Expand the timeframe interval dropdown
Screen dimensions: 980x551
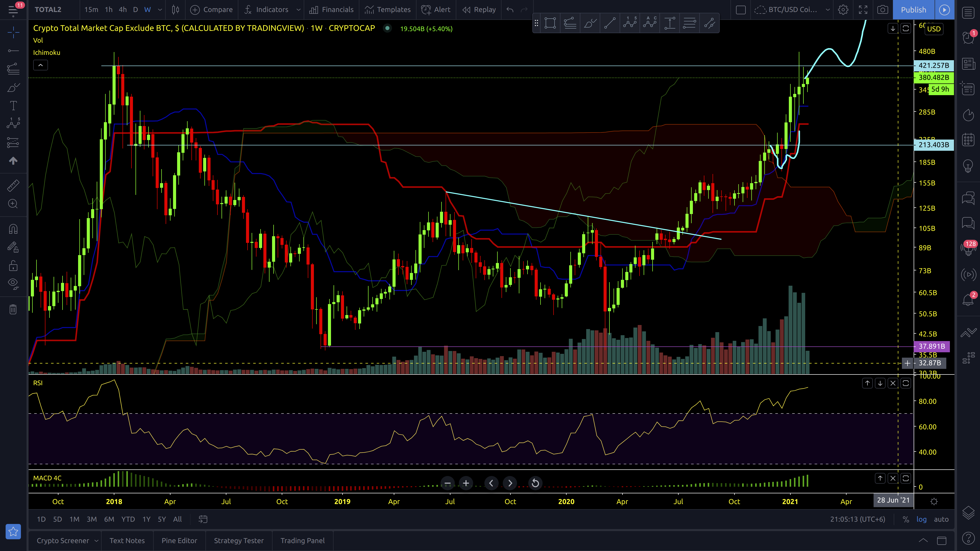[x=160, y=9]
